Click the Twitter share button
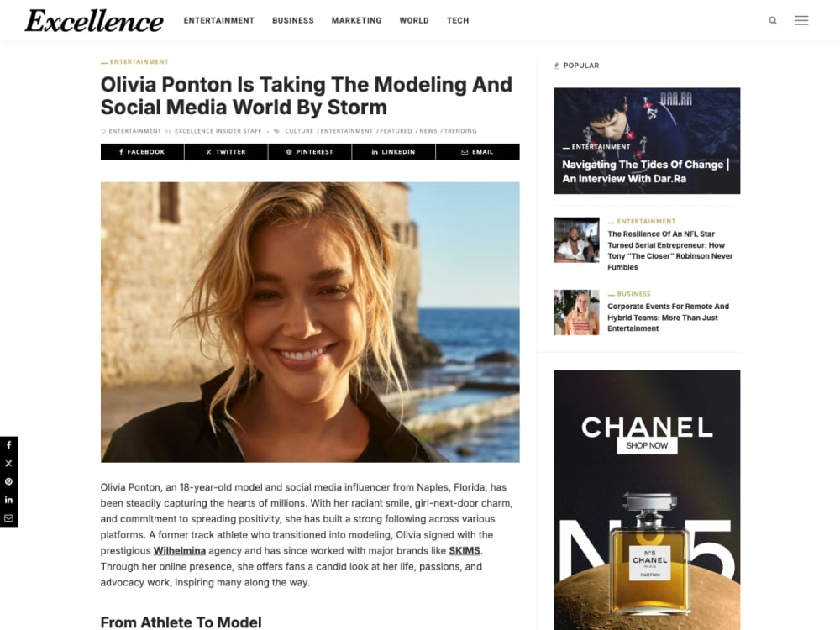The width and height of the screenshot is (840, 630). (226, 151)
